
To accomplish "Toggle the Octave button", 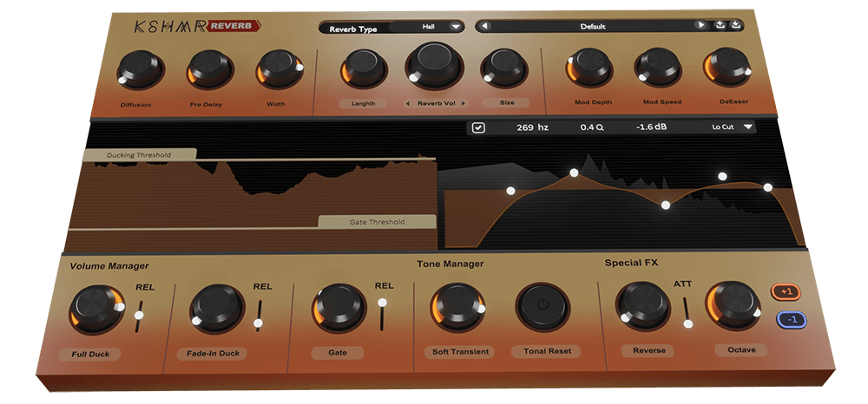I will click(x=741, y=350).
